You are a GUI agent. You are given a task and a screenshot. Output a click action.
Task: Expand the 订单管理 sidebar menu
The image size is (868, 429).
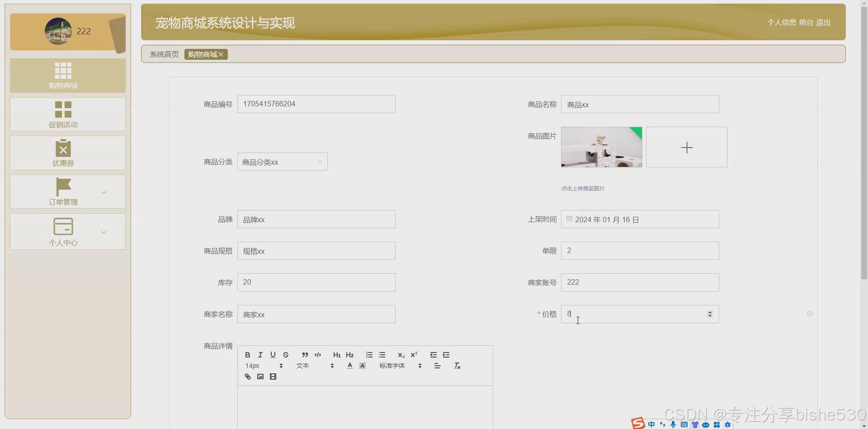point(68,192)
